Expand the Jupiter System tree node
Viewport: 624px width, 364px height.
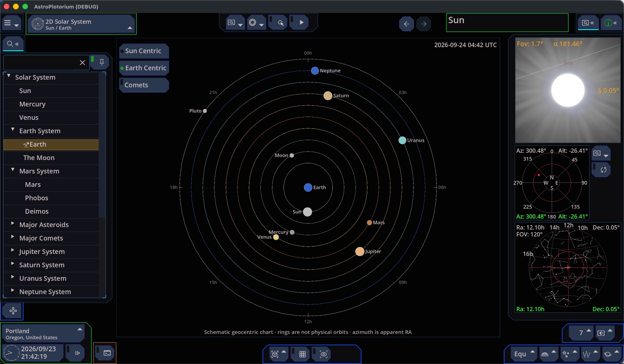13,251
